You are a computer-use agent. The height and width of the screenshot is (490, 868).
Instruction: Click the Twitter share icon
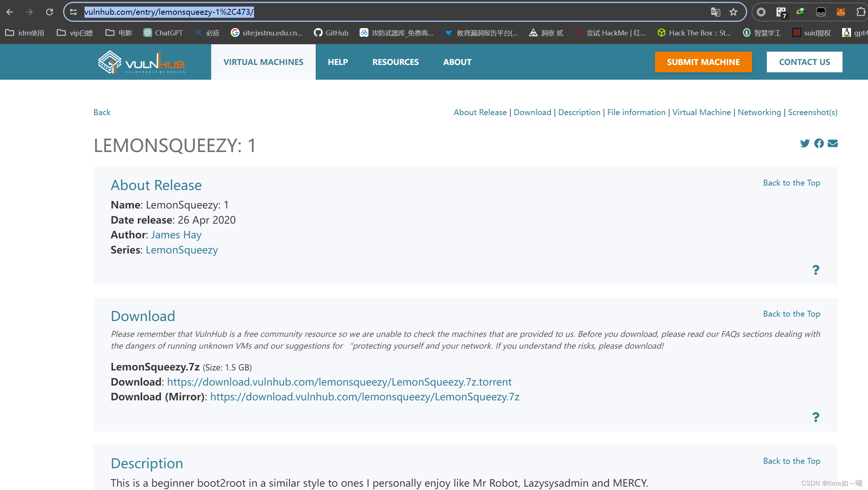805,143
